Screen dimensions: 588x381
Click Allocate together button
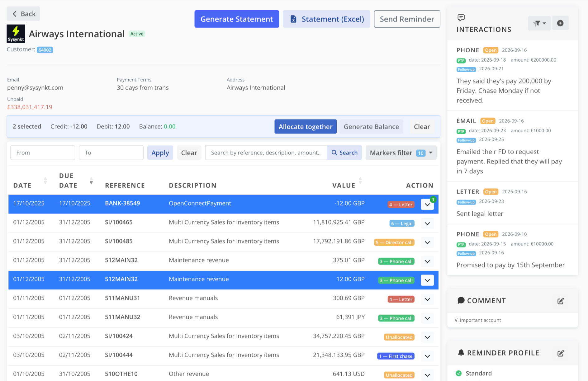(x=305, y=127)
